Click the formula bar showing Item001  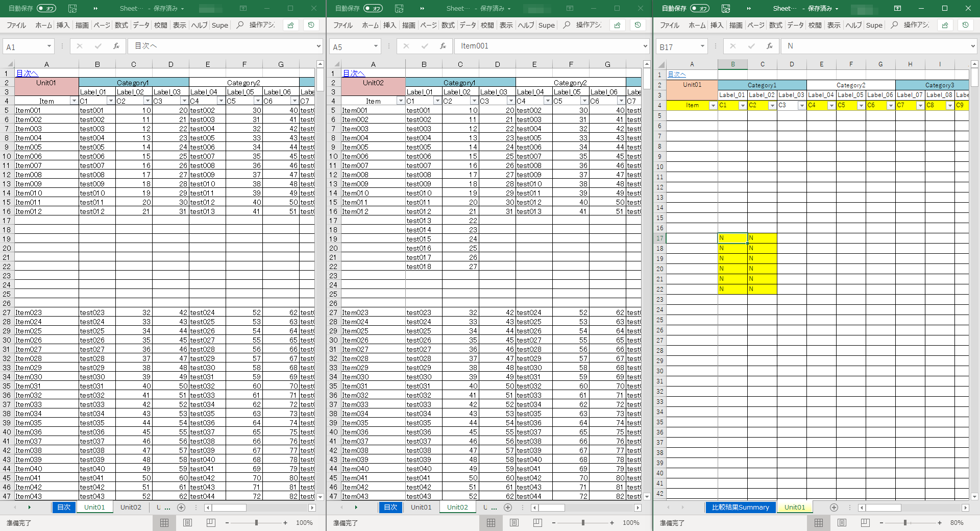pos(548,46)
